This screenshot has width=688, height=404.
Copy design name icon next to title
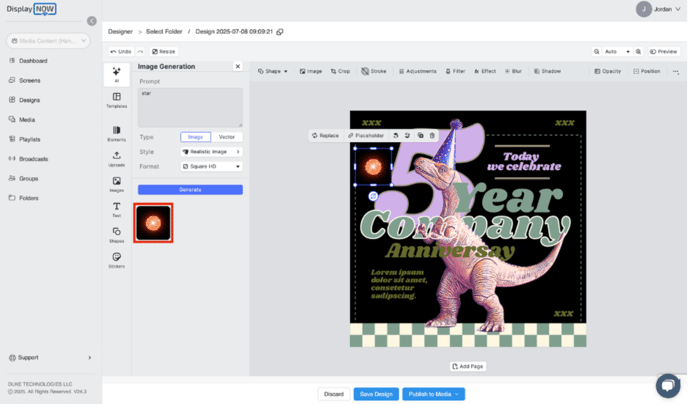pyautogui.click(x=280, y=32)
